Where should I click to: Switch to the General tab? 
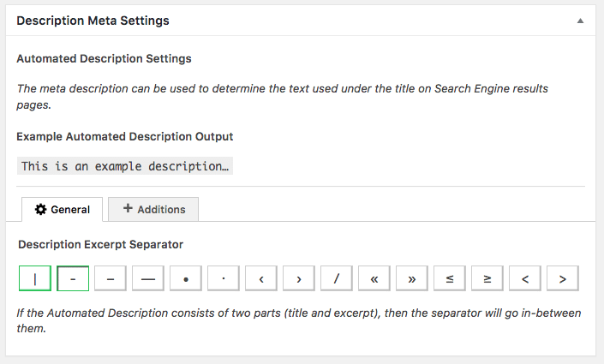[62, 210]
